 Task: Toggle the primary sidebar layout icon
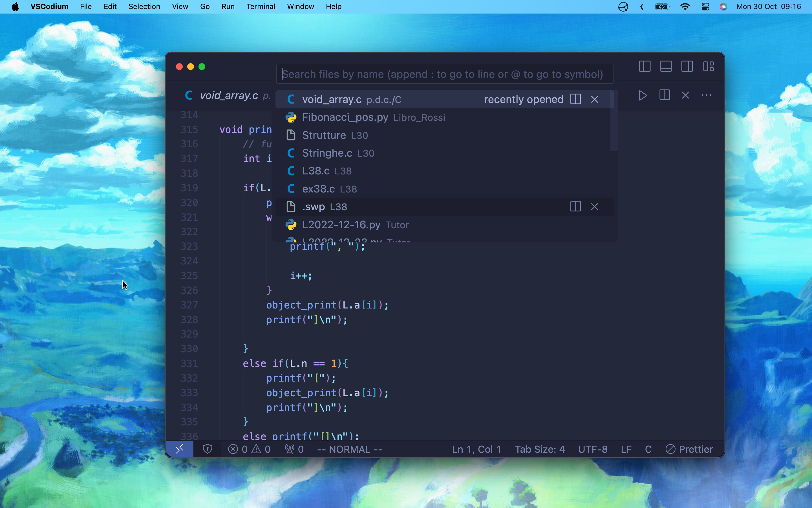click(645, 66)
